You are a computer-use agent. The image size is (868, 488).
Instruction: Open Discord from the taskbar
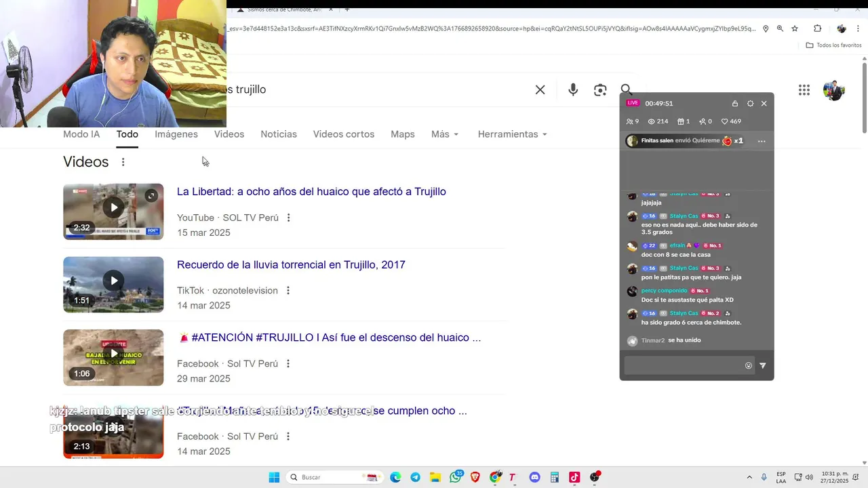click(x=535, y=477)
